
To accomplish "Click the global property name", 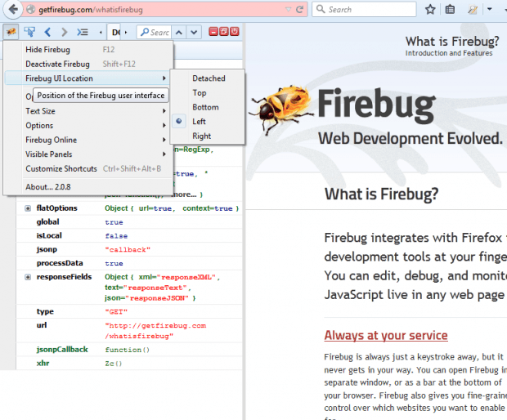I will point(48,222).
